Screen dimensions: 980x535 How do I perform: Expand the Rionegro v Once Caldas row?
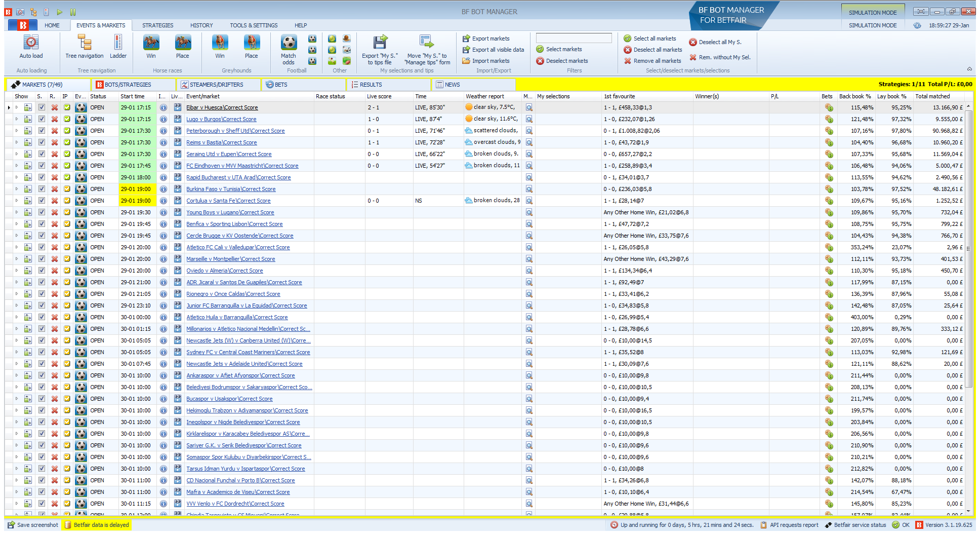point(16,294)
